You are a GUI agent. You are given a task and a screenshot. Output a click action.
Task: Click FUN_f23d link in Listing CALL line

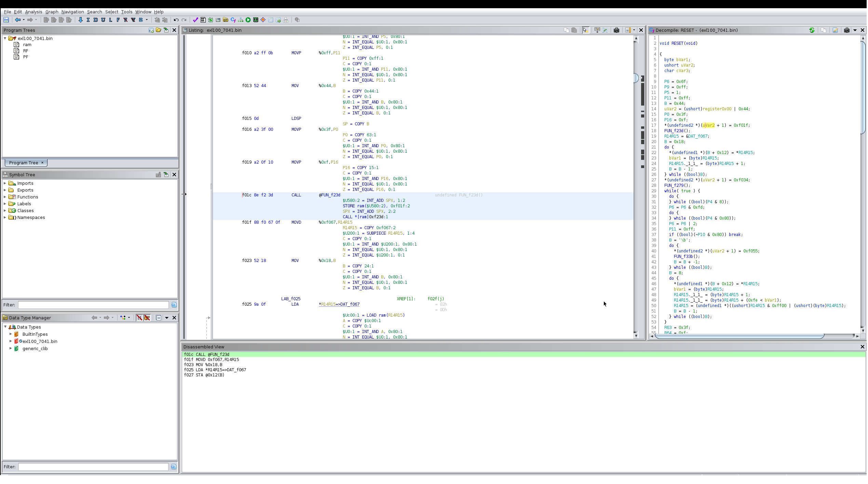(x=330, y=195)
